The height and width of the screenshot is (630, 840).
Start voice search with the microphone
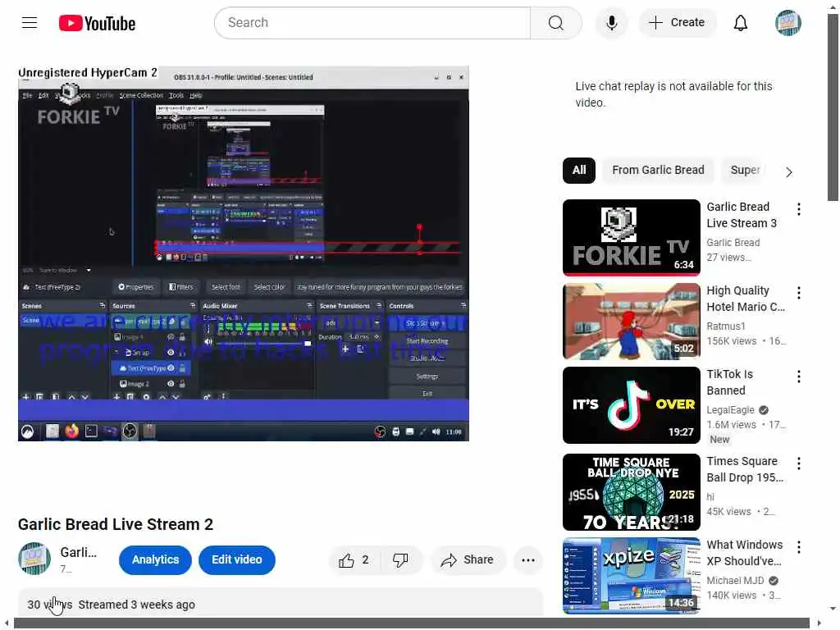pyautogui.click(x=611, y=23)
